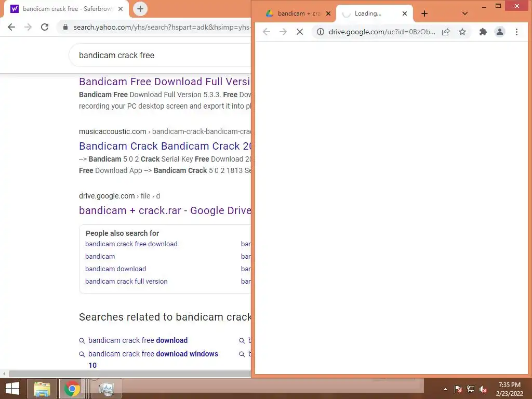
Task: Click the 'bandicam' related suggestion
Action: click(x=100, y=257)
